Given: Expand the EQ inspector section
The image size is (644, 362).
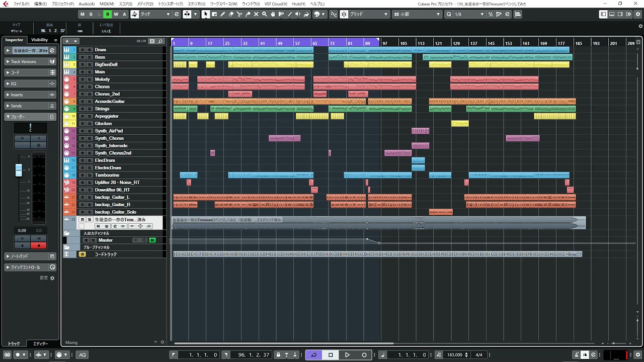Looking at the screenshot, I should pyautogui.click(x=14, y=83).
